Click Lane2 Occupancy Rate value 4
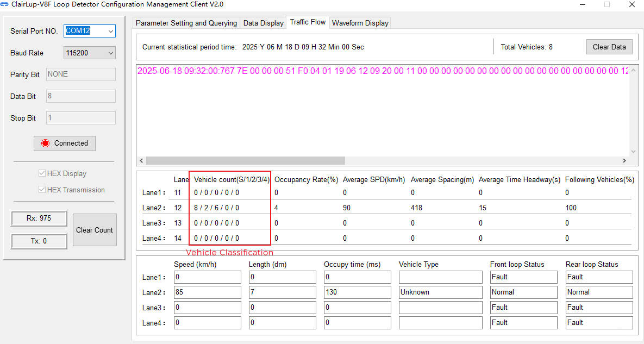The width and height of the screenshot is (644, 344). point(276,208)
